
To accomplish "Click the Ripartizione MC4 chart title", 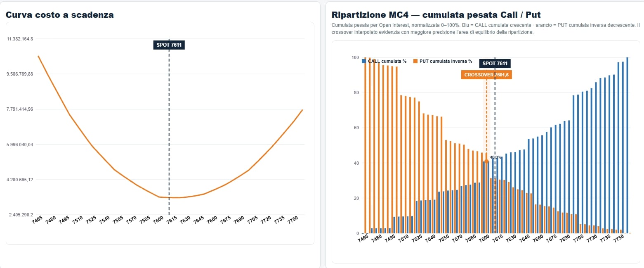I will (436, 15).
